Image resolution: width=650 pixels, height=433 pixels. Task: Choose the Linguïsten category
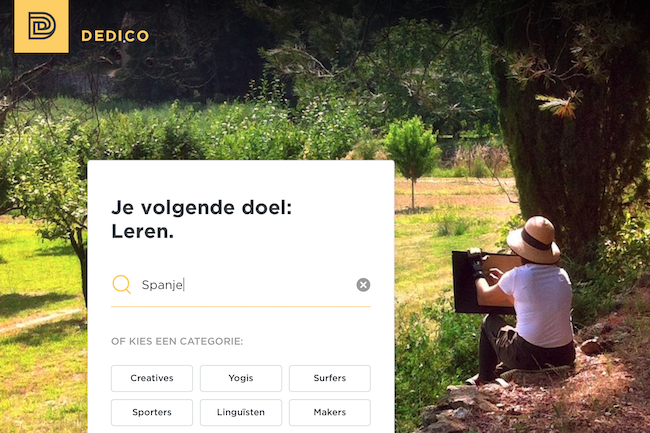pos(241,412)
